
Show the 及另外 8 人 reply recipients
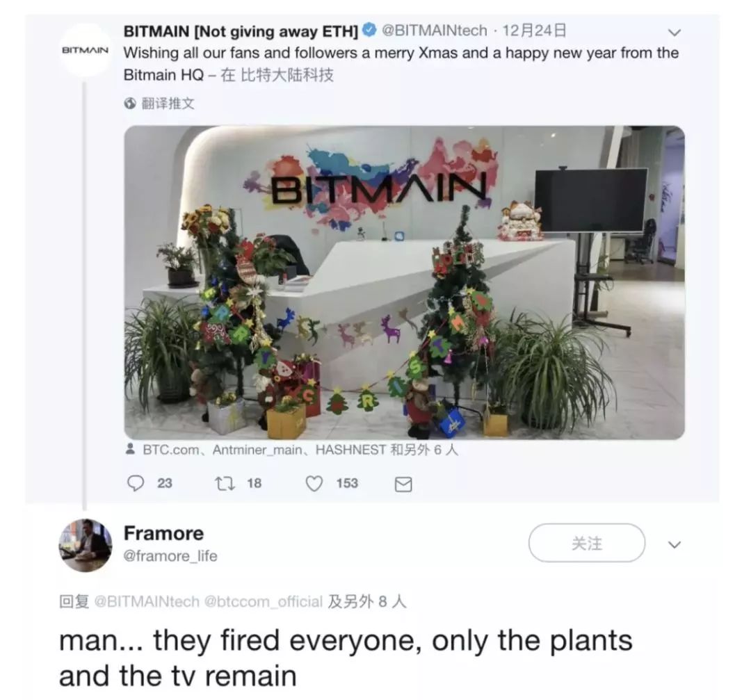pyautogui.click(x=366, y=601)
